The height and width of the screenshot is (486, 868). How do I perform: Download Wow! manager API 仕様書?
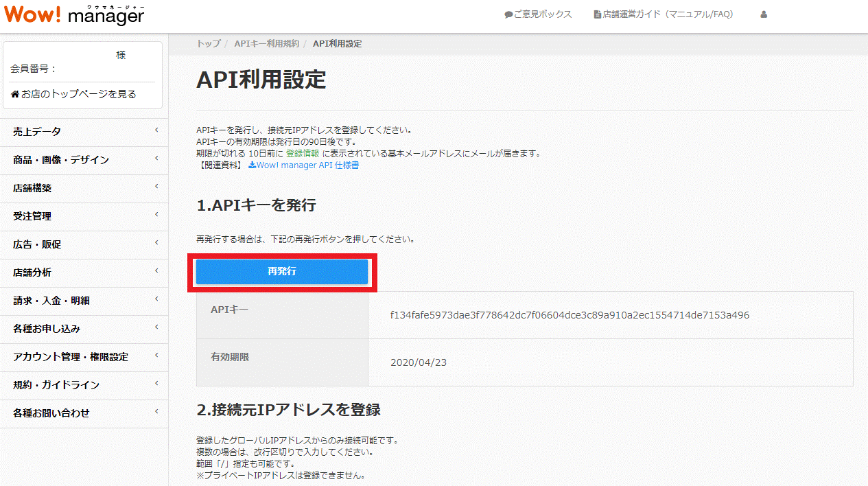tap(307, 165)
